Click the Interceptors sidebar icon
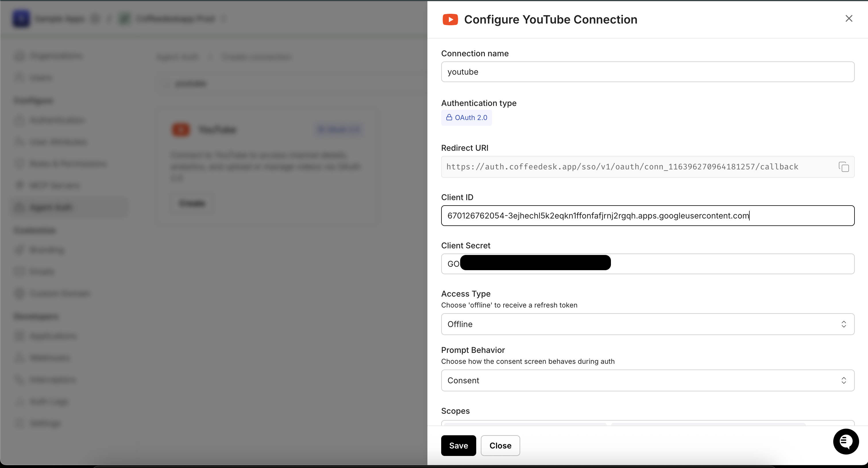The width and height of the screenshot is (868, 468). [x=20, y=379]
